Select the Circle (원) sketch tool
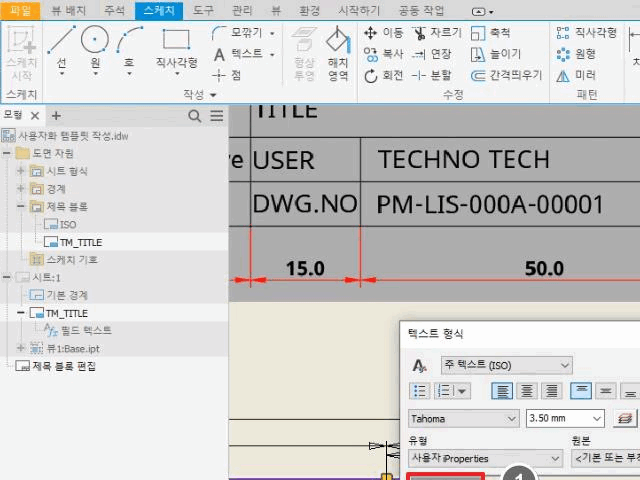 (x=95, y=50)
